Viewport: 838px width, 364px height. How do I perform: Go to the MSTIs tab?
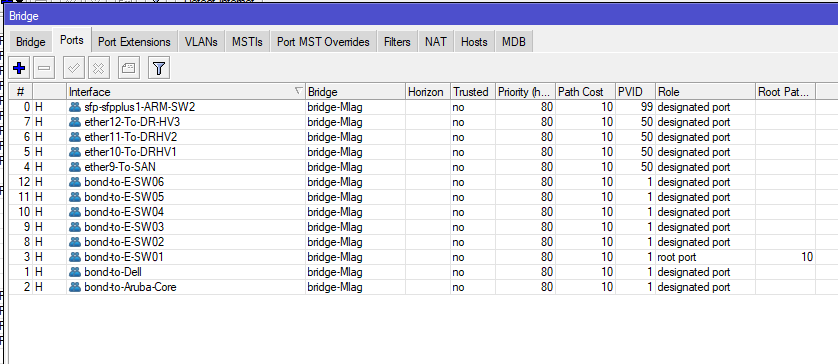pos(247,42)
